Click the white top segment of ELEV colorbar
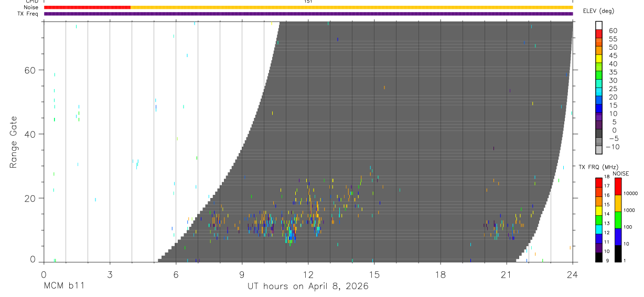Screen dimensions: 644x297 click(x=599, y=26)
